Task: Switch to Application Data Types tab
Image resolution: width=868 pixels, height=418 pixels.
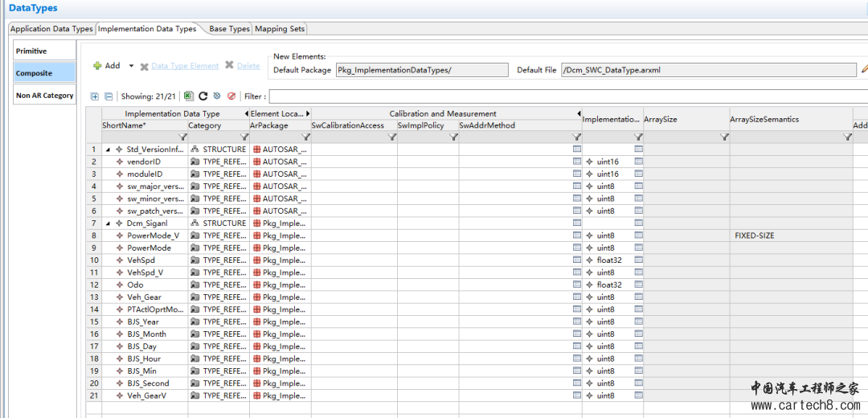Action: [52, 29]
